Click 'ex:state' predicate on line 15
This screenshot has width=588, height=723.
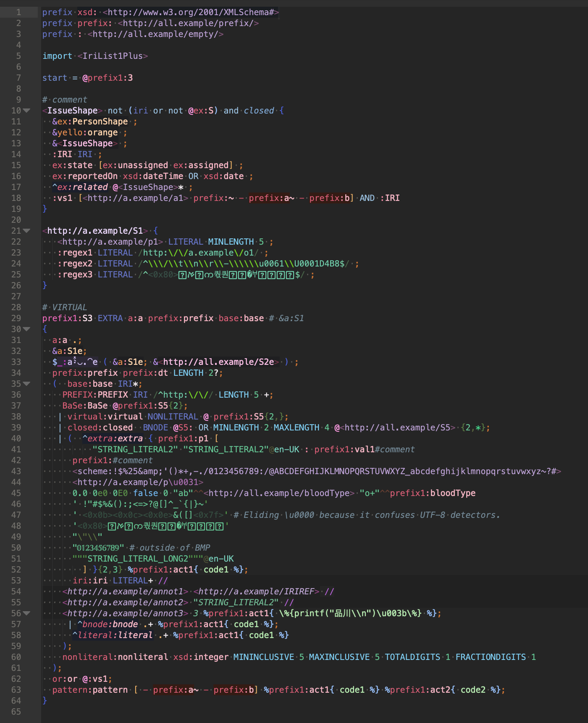[x=72, y=165]
